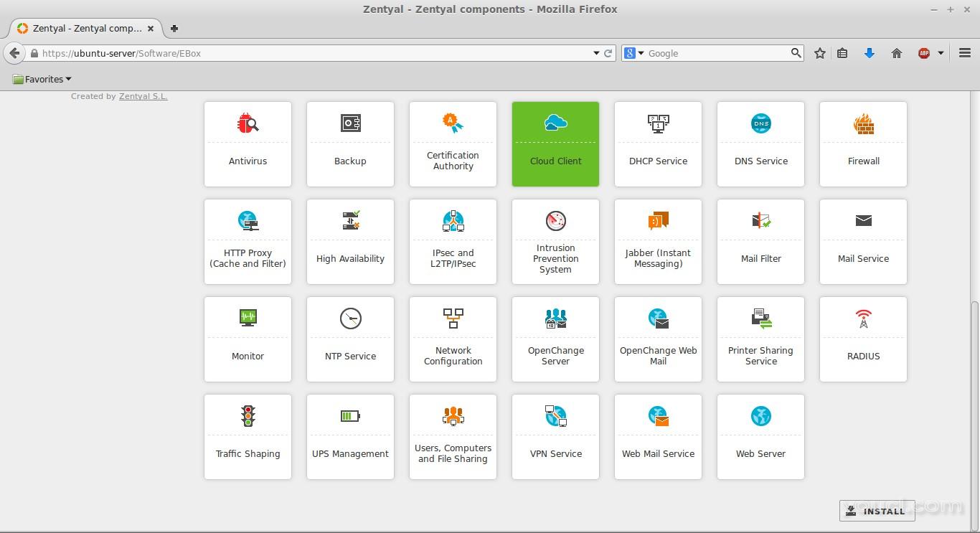This screenshot has height=533, width=980.
Task: Close the Zentyal browser tab
Action: pos(151,29)
